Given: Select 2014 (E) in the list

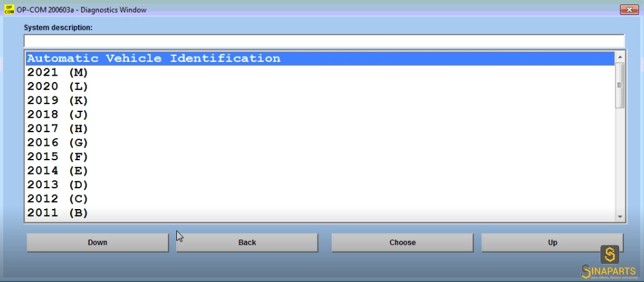Looking at the screenshot, I should coord(320,171).
